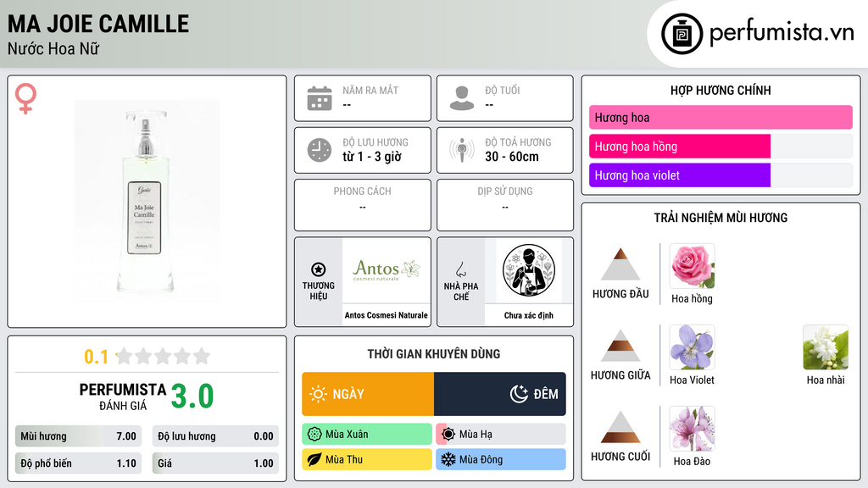Click the Phong Cách style card
The image size is (868, 488).
pos(363,205)
